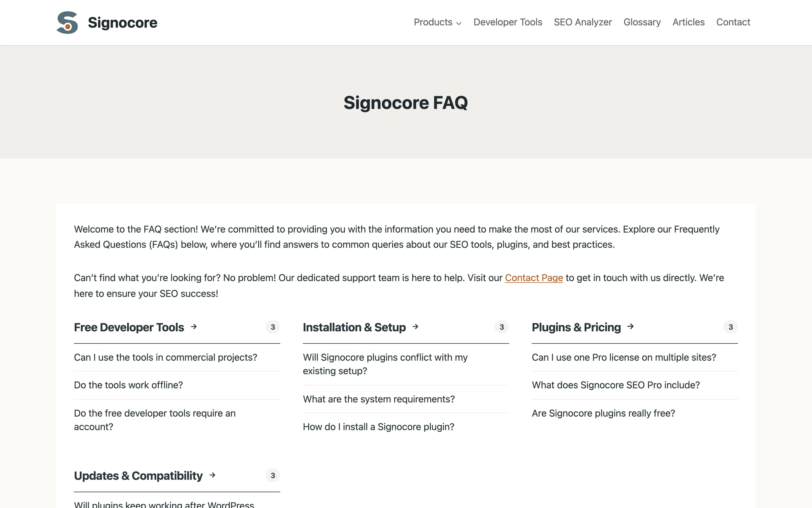Image resolution: width=812 pixels, height=508 pixels.
Task: Open the Updates & Compatibility category heading
Action: (x=138, y=476)
